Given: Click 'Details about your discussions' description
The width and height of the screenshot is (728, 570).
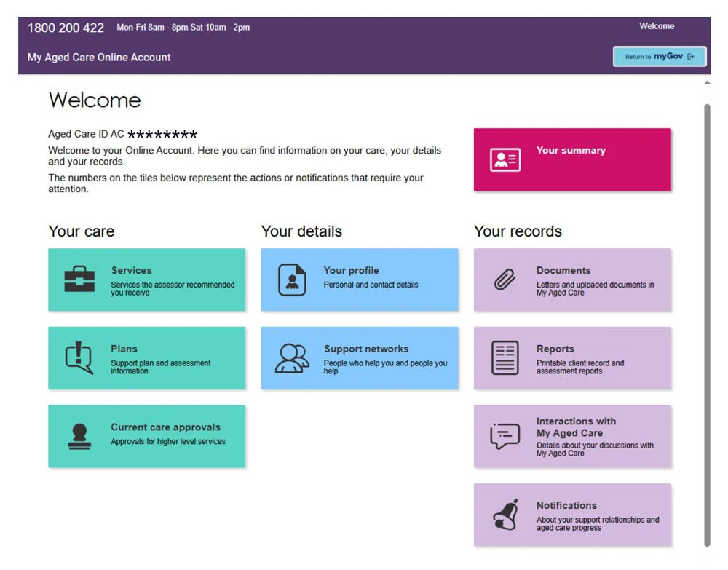Looking at the screenshot, I should click(595, 449).
